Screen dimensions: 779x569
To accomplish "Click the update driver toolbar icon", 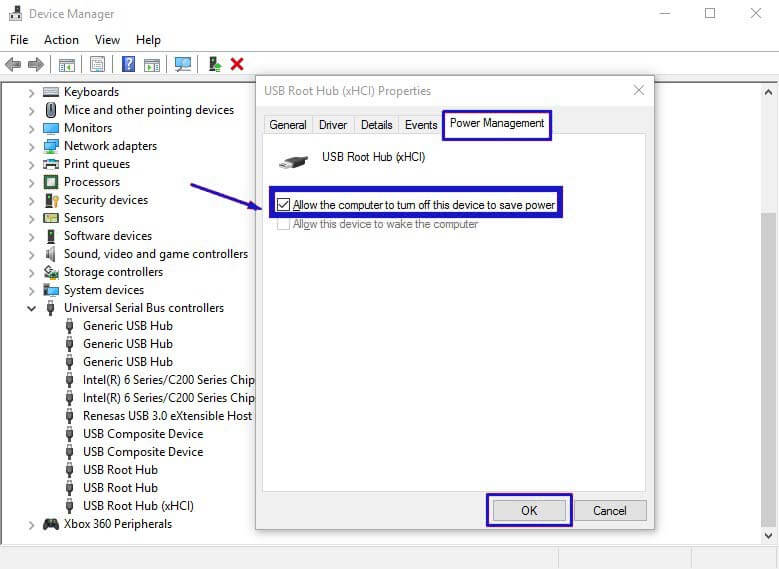I will 215,64.
